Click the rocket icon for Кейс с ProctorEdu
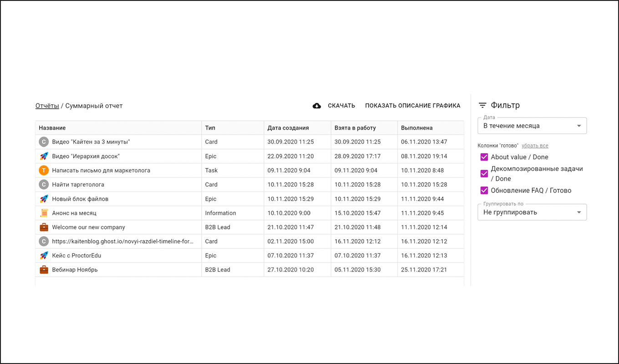 tap(44, 255)
